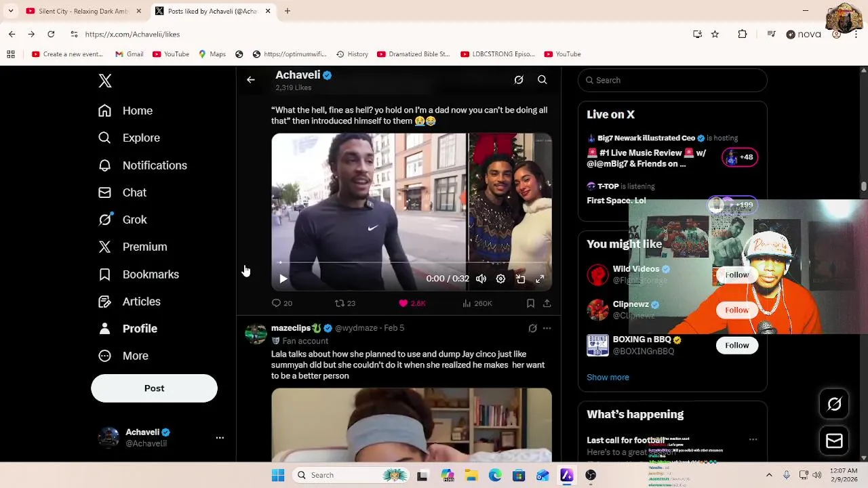868x488 pixels.
Task: View analytics showing 260K views
Action: coord(477,303)
